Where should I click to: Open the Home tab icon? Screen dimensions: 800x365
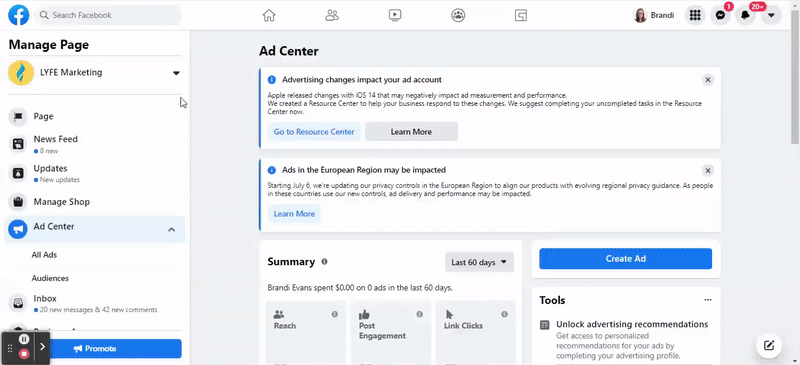point(269,15)
